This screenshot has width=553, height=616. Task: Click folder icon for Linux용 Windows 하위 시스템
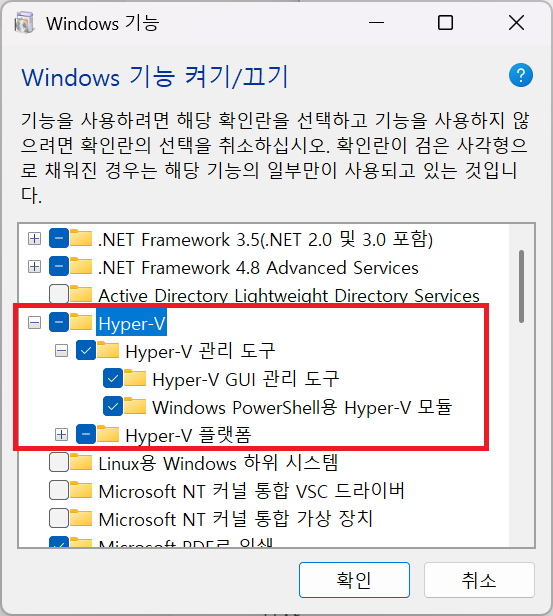click(x=81, y=462)
